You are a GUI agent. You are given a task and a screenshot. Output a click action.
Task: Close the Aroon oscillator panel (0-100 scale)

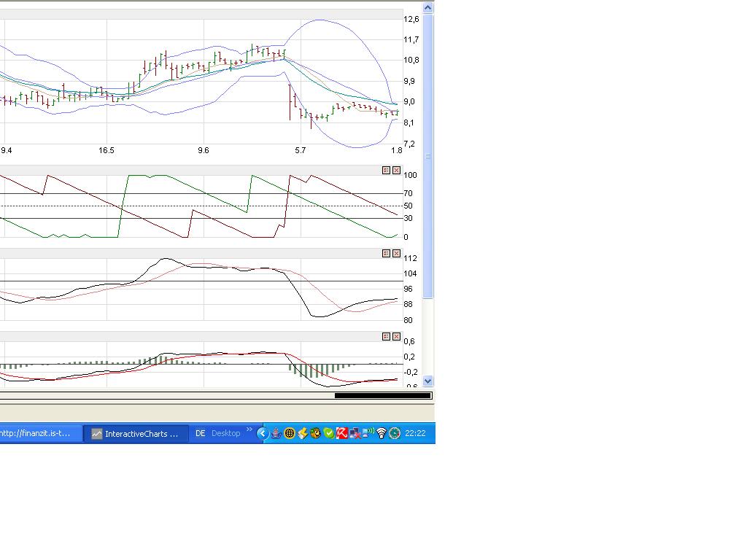[x=396, y=170]
